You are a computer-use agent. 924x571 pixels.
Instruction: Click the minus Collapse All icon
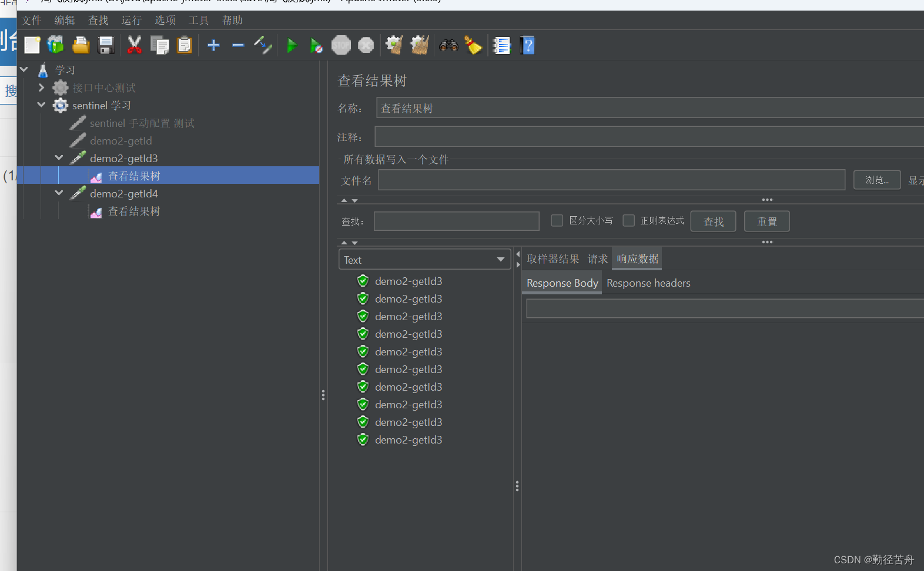[x=238, y=45]
